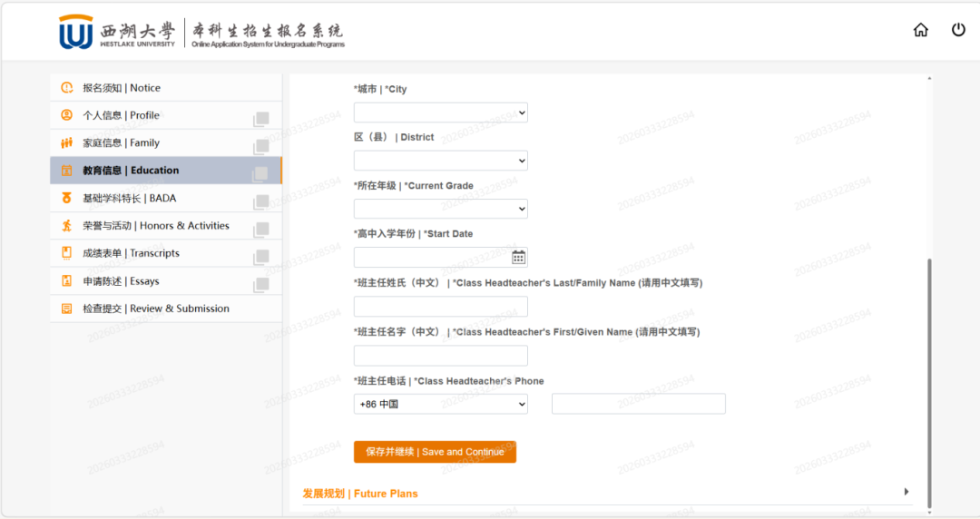980x519 pixels.
Task: Click the Essays page icon in sidebar
Action: (67, 280)
